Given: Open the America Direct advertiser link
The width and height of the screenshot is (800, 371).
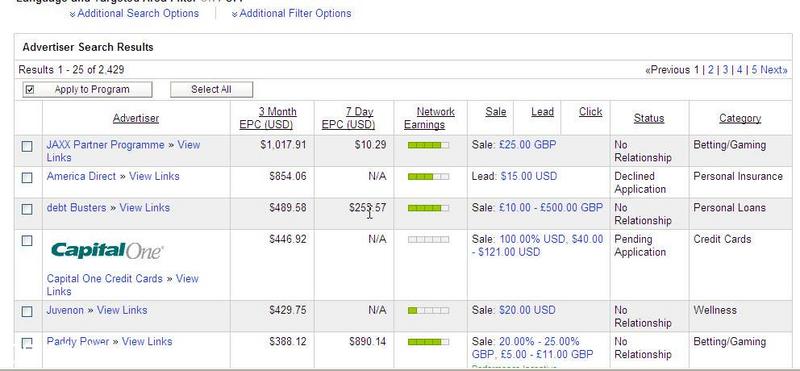Looking at the screenshot, I should pos(81,177).
